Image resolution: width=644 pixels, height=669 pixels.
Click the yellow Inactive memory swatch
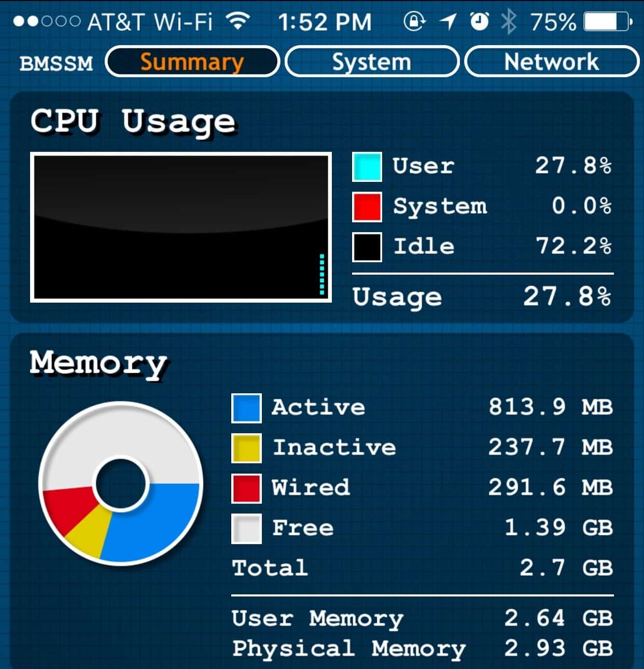(x=246, y=448)
